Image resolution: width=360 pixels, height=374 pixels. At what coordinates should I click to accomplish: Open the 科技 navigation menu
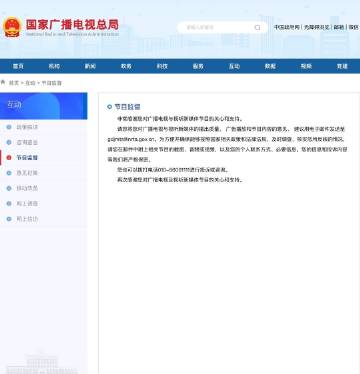(162, 66)
